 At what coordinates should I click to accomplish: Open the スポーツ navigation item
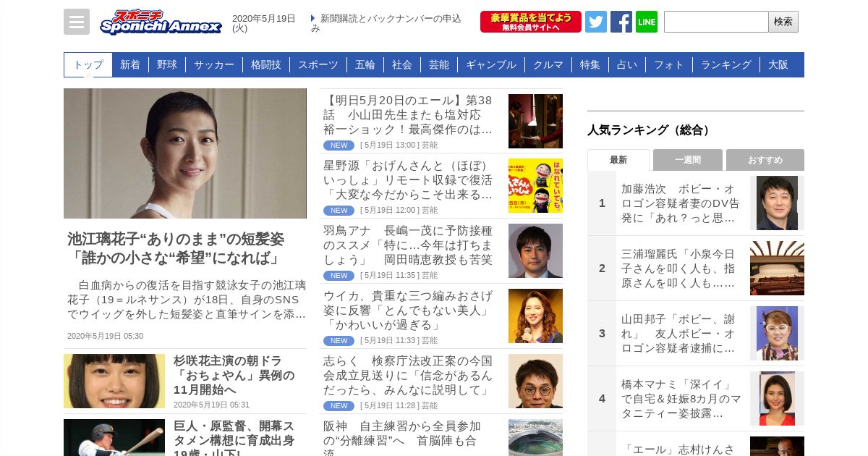point(318,64)
